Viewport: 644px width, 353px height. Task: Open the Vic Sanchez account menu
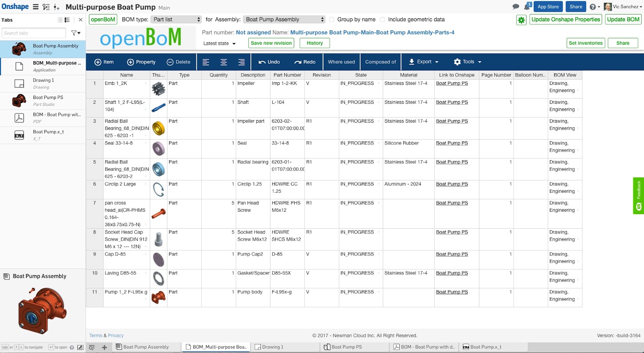623,7
